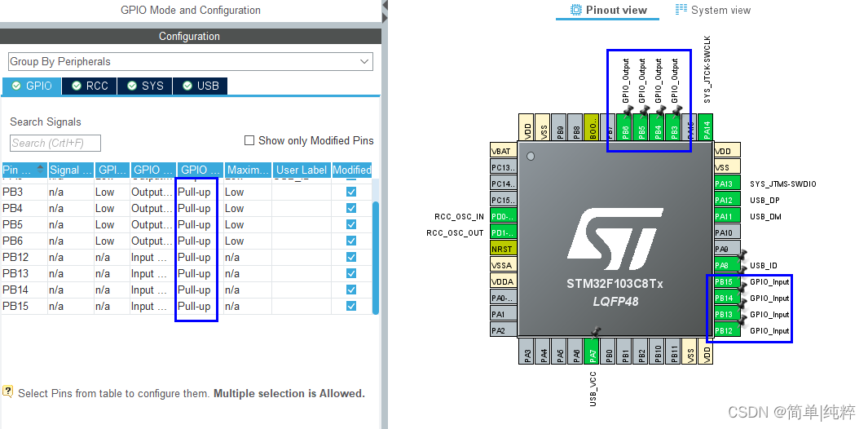Select the PB3 row pin name
The width and height of the screenshot is (868, 429).
[12, 192]
